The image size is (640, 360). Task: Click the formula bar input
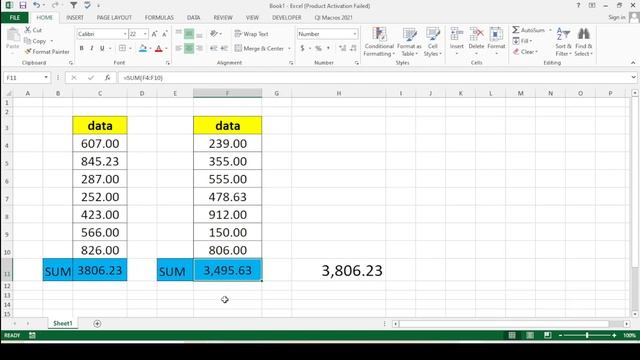click(373, 78)
